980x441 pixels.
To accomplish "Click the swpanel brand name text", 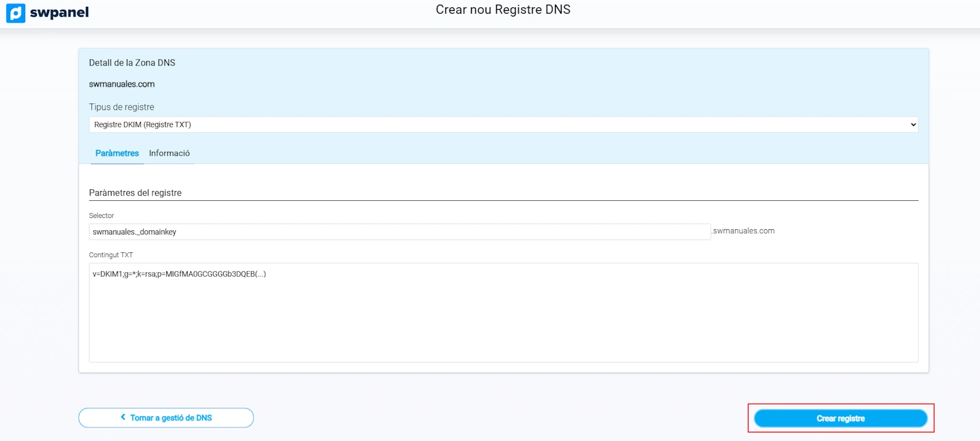I will tap(59, 13).
